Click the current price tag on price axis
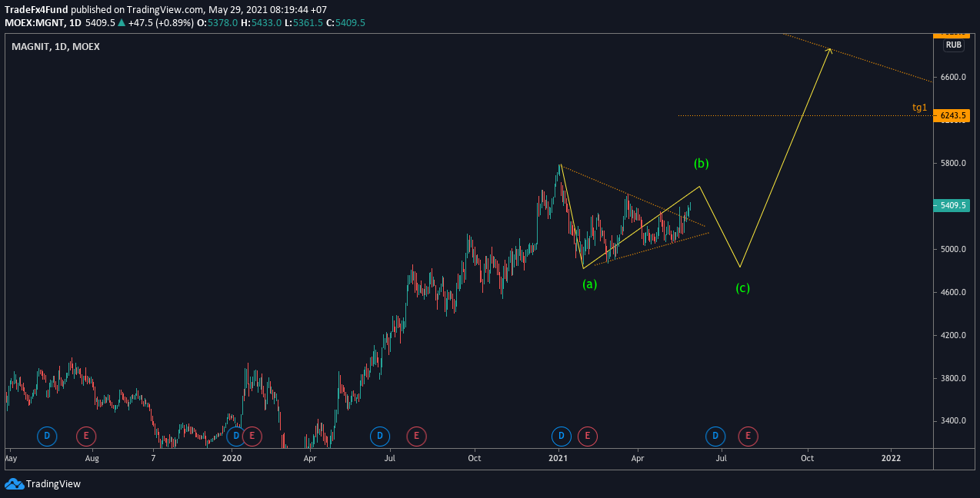980x498 pixels. pyautogui.click(x=951, y=205)
